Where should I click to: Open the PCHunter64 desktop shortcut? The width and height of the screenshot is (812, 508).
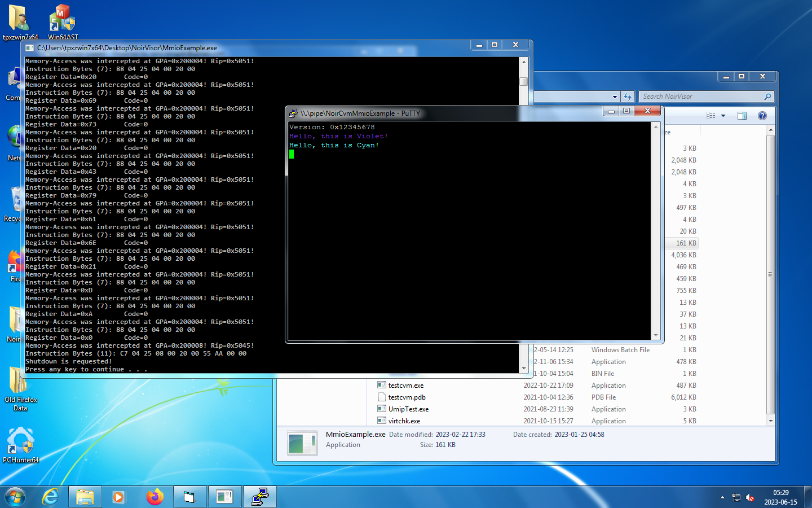tap(20, 445)
